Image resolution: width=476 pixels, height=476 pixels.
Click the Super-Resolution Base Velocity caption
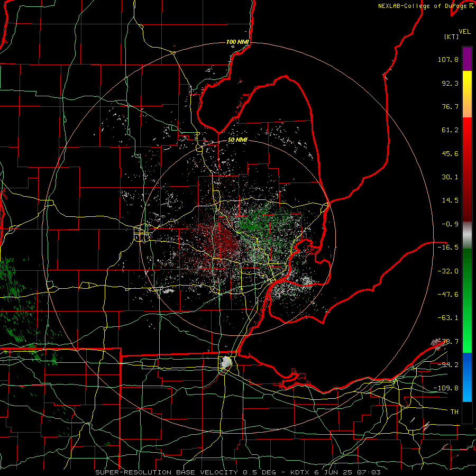click(x=237, y=472)
